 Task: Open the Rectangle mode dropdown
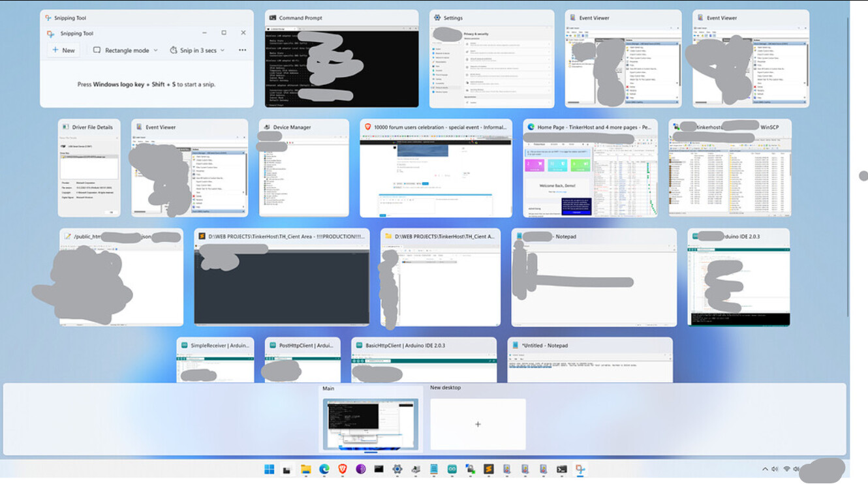pos(125,50)
